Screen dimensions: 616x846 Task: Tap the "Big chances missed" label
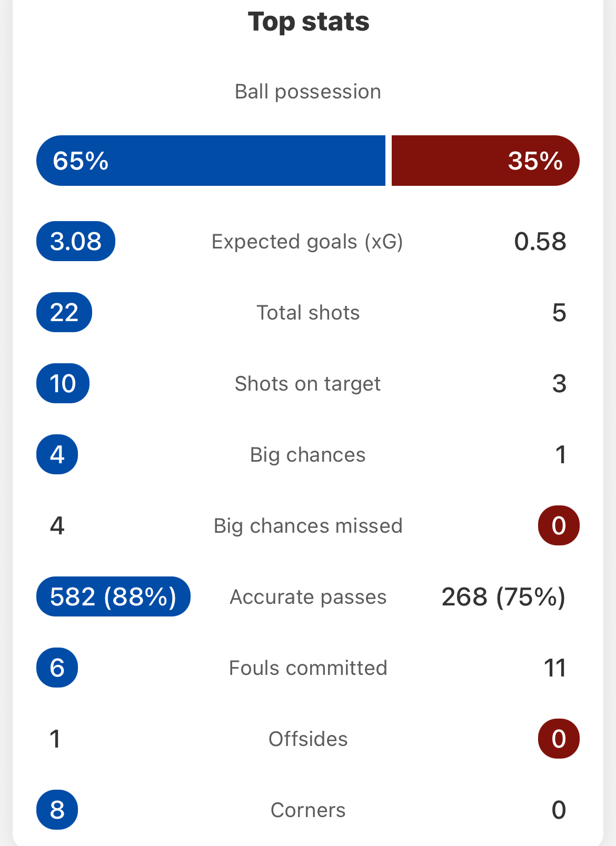coord(308,526)
